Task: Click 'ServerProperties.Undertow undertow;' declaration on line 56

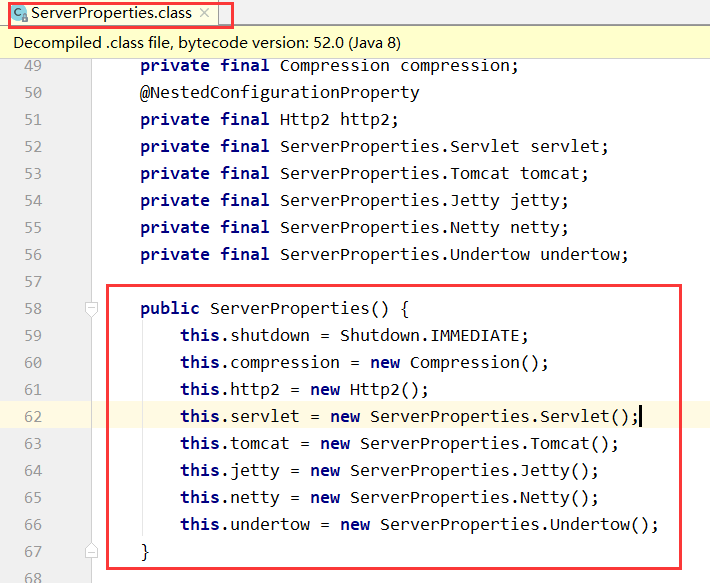Action: [x=454, y=255]
